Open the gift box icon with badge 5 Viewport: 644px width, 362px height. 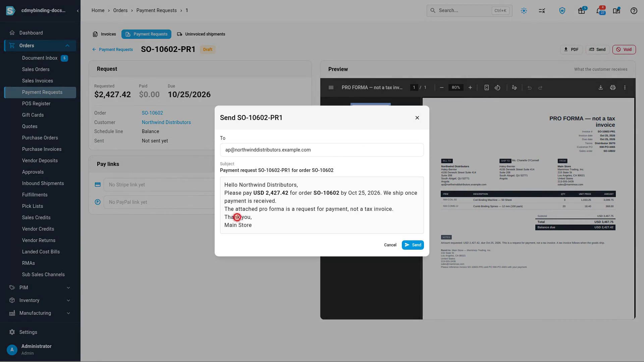click(582, 11)
